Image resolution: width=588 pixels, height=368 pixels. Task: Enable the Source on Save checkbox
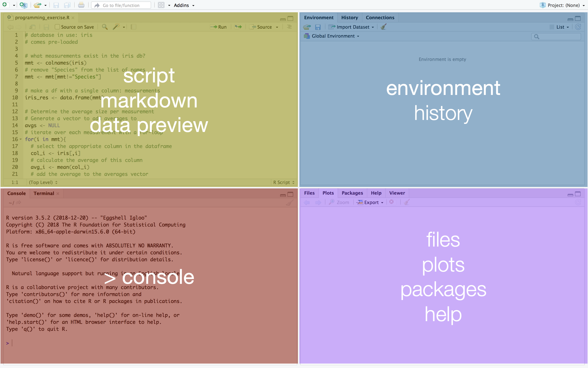pyautogui.click(x=57, y=27)
